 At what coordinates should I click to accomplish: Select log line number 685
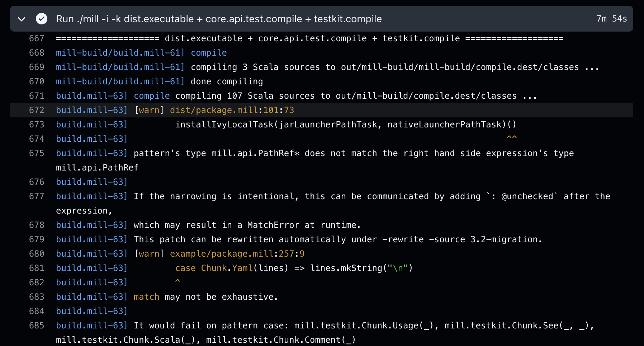click(x=37, y=326)
